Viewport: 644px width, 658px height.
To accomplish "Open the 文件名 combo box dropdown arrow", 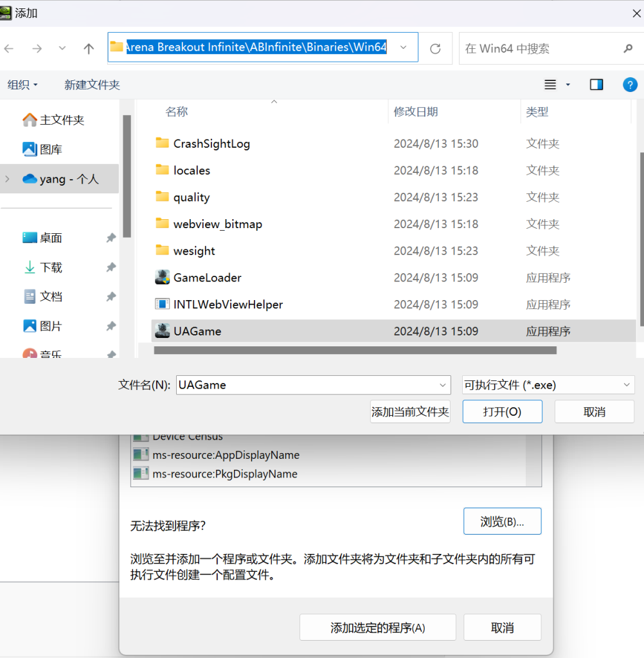I will (442, 386).
